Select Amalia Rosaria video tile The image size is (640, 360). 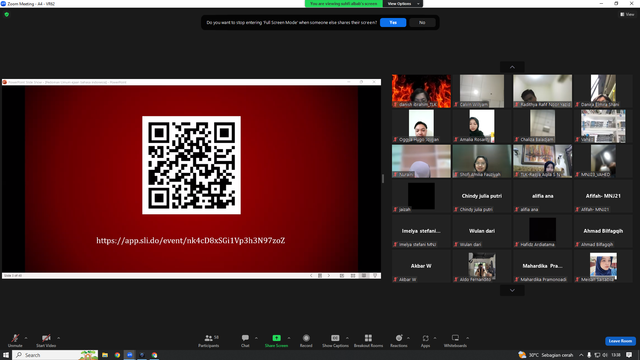point(482,126)
